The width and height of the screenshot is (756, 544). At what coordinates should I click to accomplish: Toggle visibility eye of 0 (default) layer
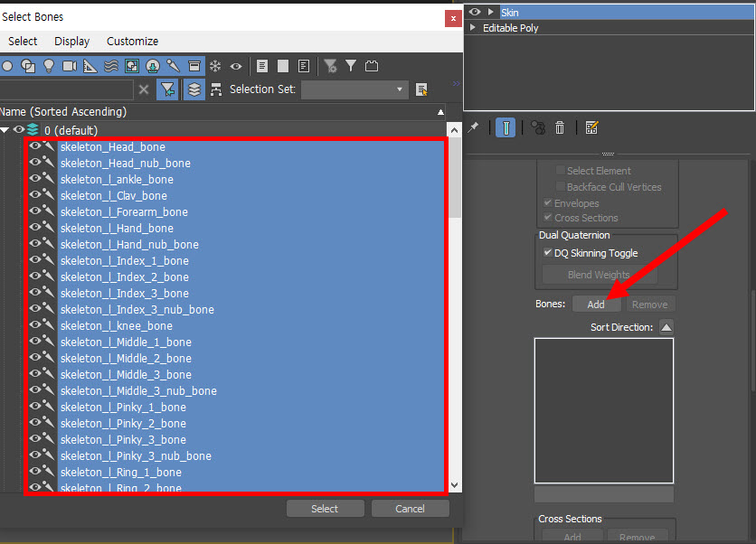[19, 129]
